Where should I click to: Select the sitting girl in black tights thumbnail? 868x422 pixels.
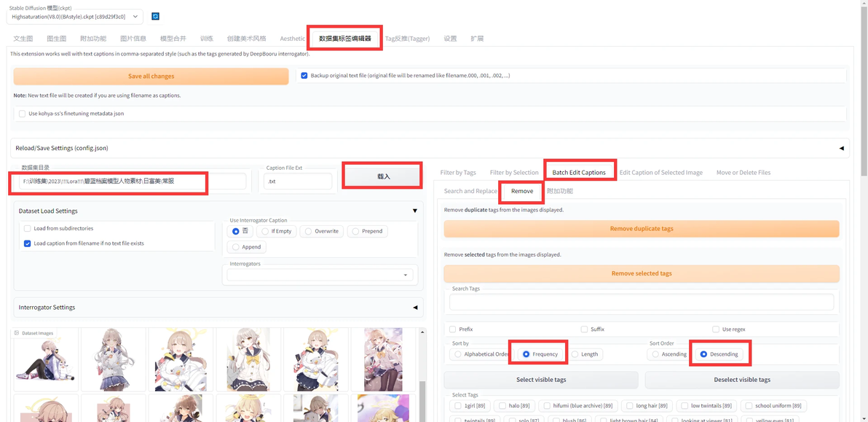(46, 359)
